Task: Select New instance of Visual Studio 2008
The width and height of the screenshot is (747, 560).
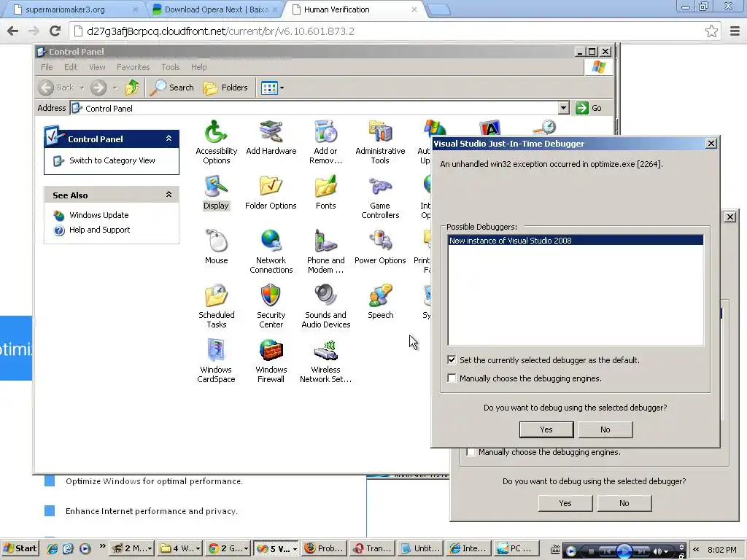Action: (x=576, y=241)
